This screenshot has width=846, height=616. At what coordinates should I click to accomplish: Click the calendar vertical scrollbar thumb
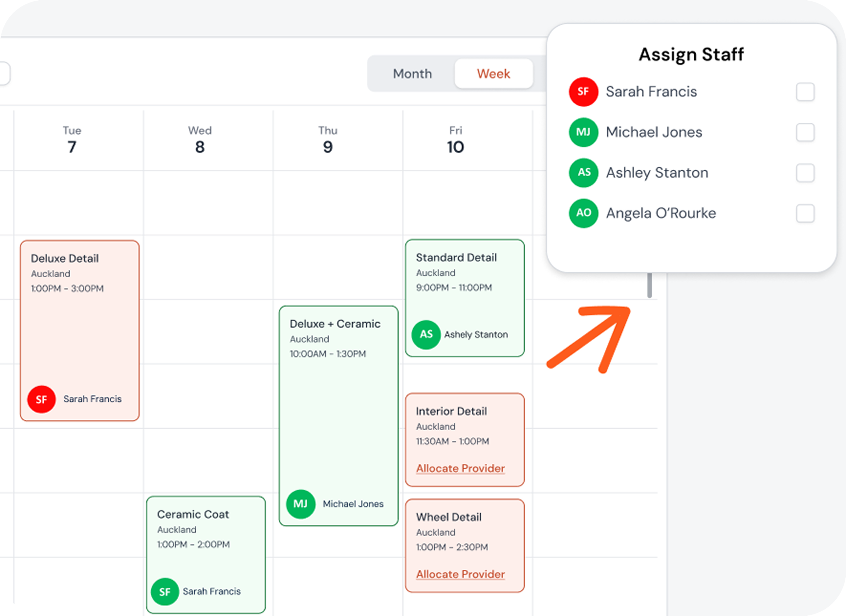pos(649,285)
